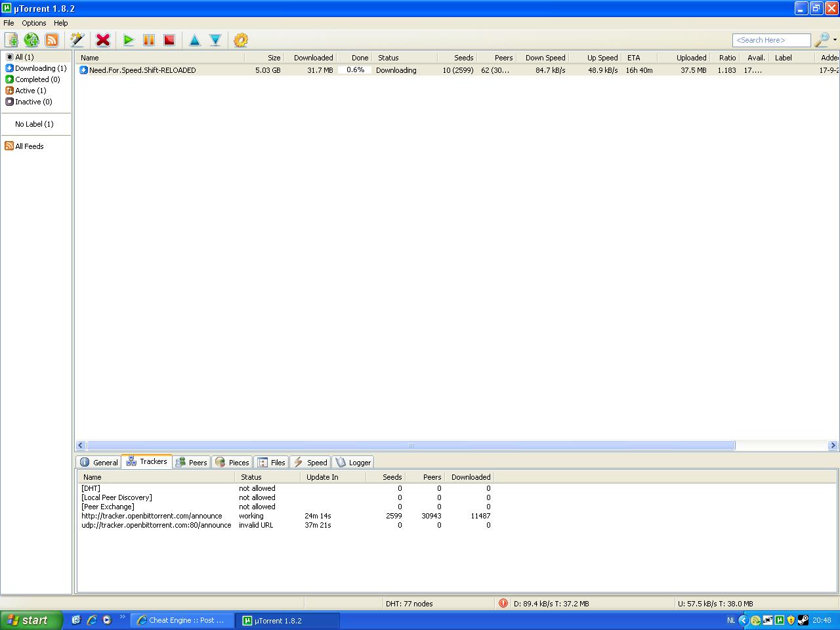Viewport: 840px width, 630px height.
Task: Select the Downloading (1) category
Action: pyautogui.click(x=37, y=68)
